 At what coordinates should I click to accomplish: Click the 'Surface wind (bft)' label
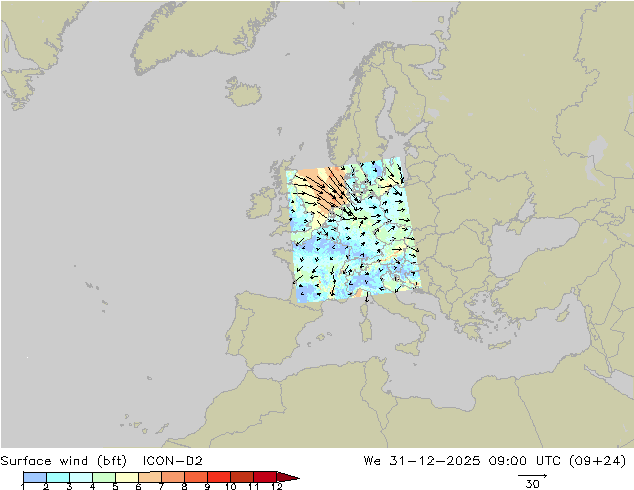click(x=64, y=461)
